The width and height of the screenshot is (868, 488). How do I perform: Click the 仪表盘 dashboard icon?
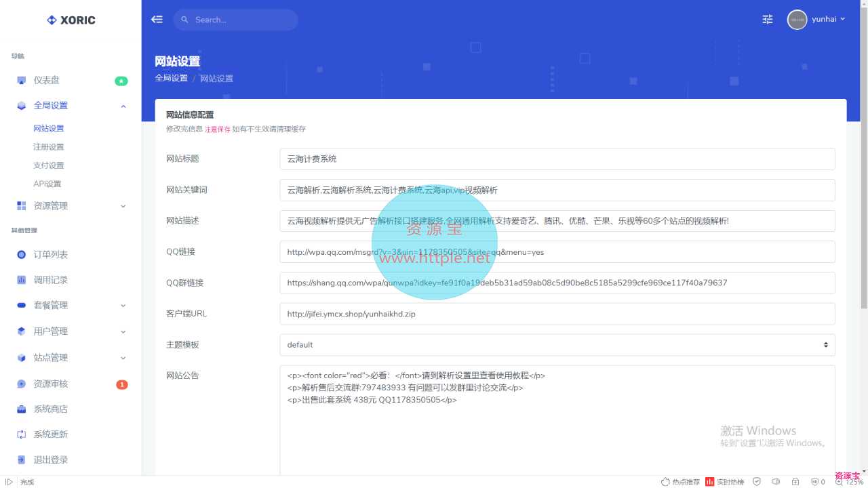[x=22, y=81]
